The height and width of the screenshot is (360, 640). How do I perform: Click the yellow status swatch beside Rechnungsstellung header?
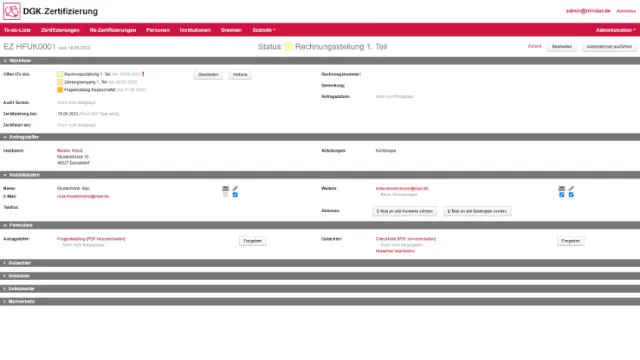pos(289,47)
